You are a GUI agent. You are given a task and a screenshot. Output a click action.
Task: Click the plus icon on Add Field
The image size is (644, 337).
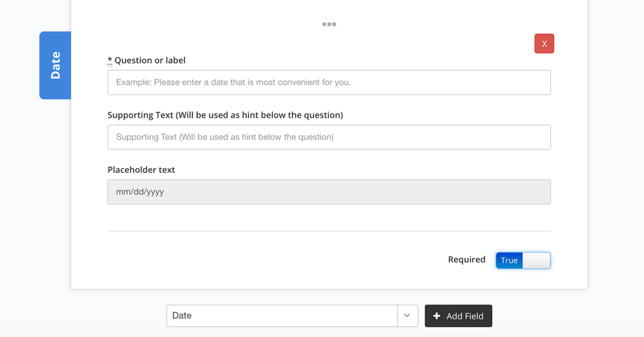coord(437,315)
